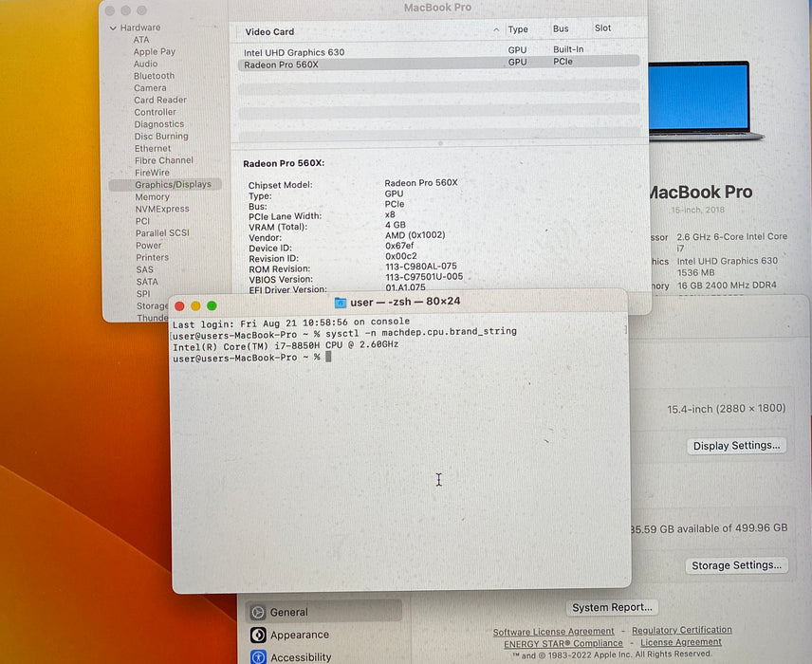Viewport: 812px width, 664px height.
Task: Open the SAS section
Action: [144, 269]
